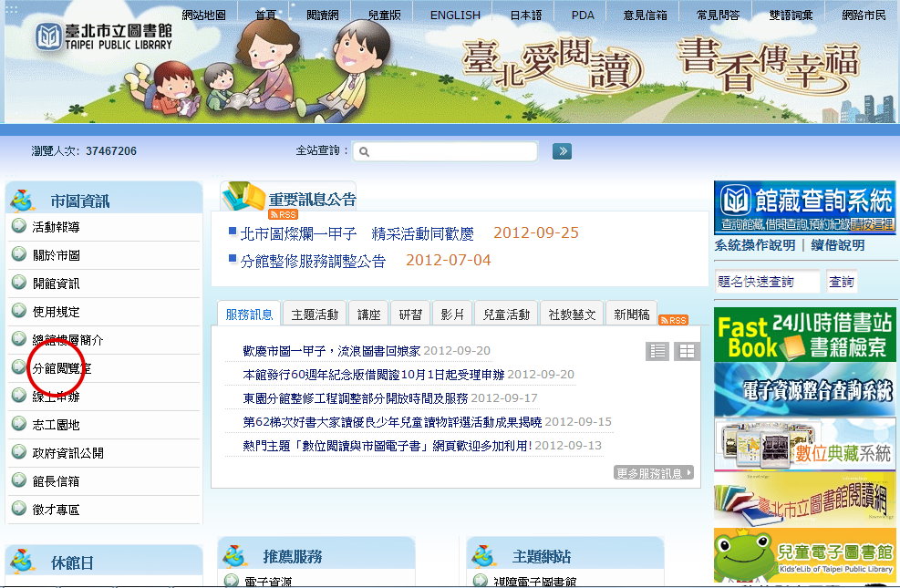Screen dimensions: 900x588
Task: Click the bird icon beside 休館日
Action: [x=23, y=561]
